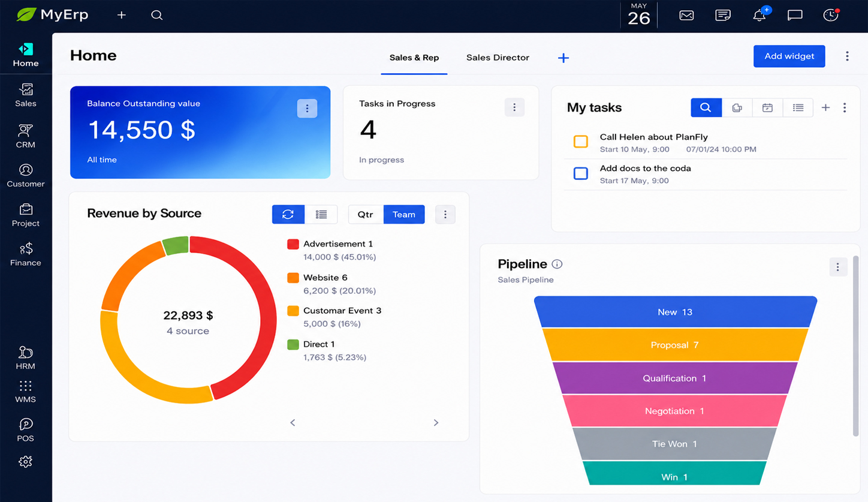Screen dimensions: 868x502
Task: Open the POS module
Action: (x=26, y=430)
